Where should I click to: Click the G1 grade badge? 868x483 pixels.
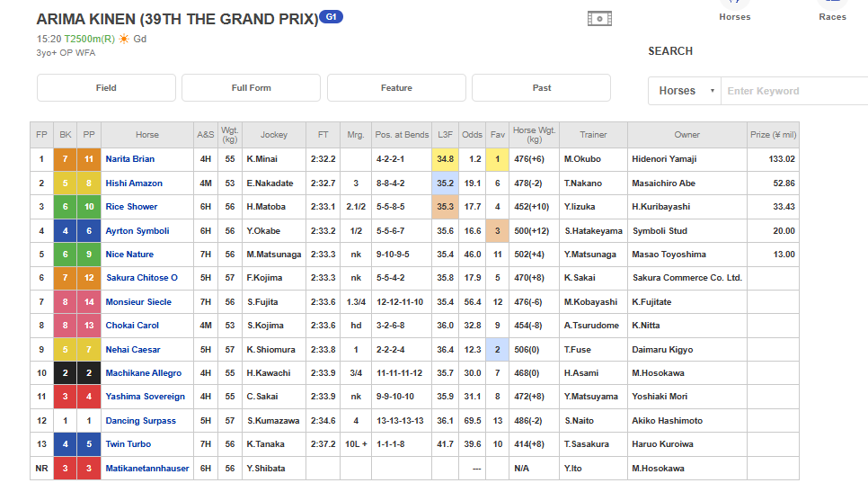click(331, 17)
